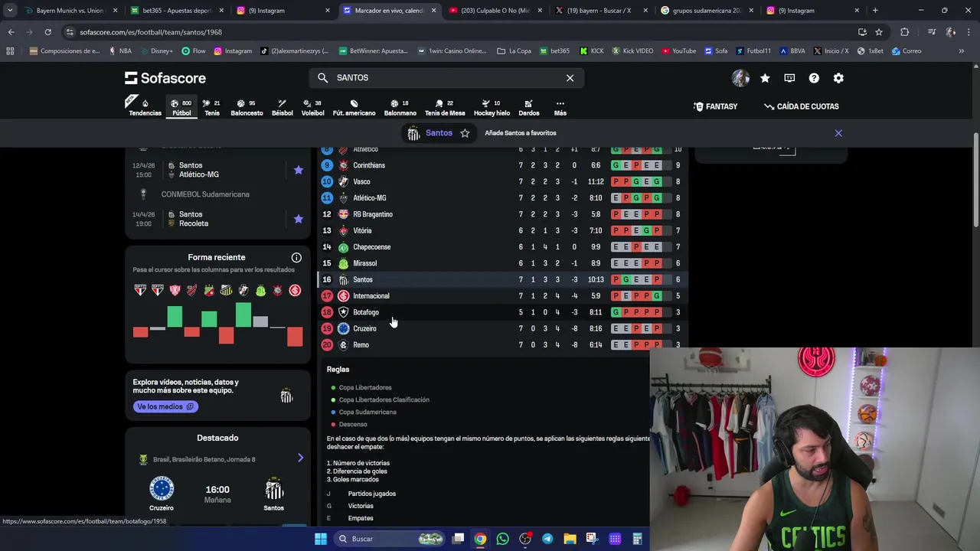Open Remo row in standings
The width and height of the screenshot is (980, 551).
coord(501,345)
